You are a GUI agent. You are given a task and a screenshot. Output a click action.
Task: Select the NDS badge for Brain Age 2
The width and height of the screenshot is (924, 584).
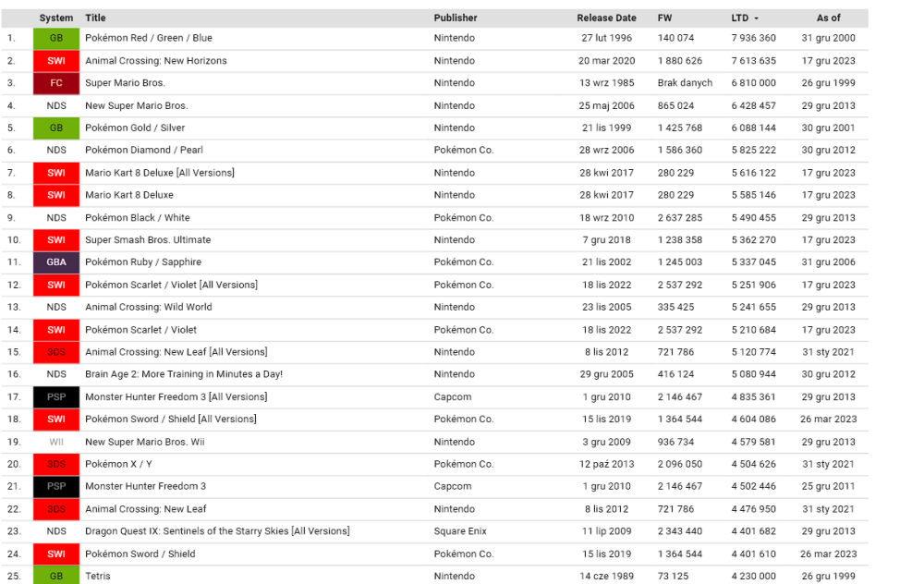click(56, 374)
